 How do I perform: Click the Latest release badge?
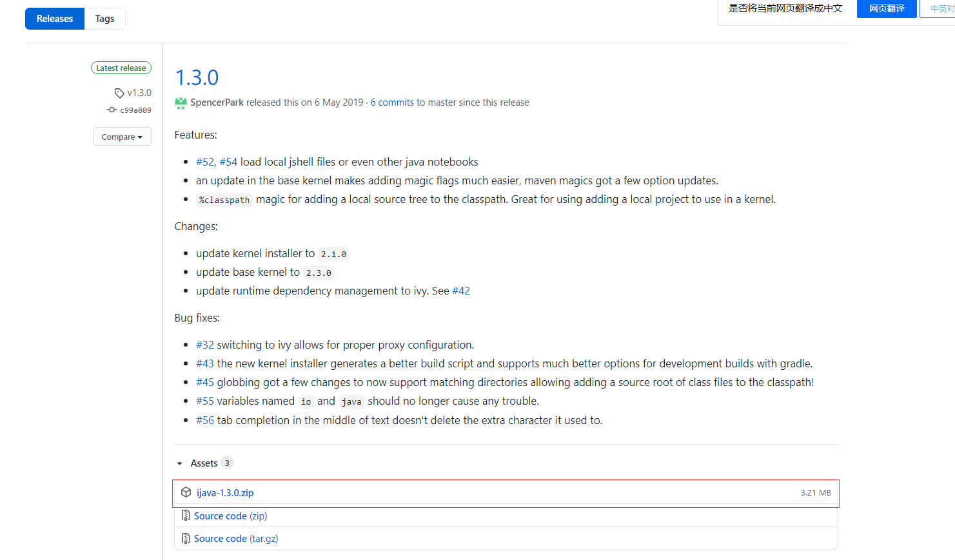click(x=121, y=68)
